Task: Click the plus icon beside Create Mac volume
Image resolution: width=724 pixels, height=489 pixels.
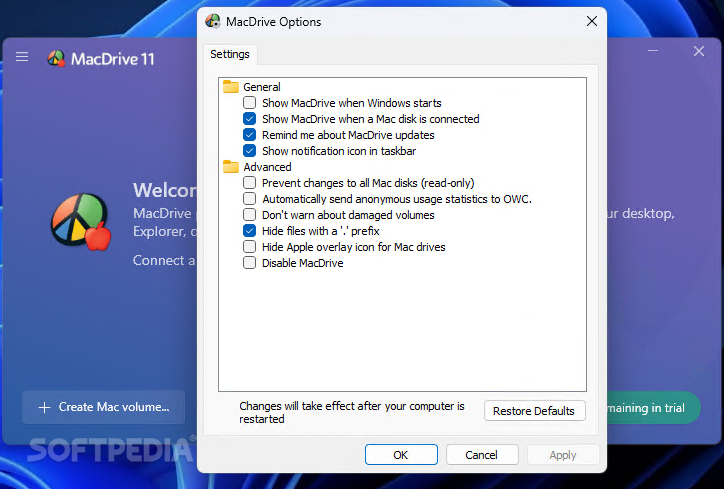Action: tap(44, 407)
